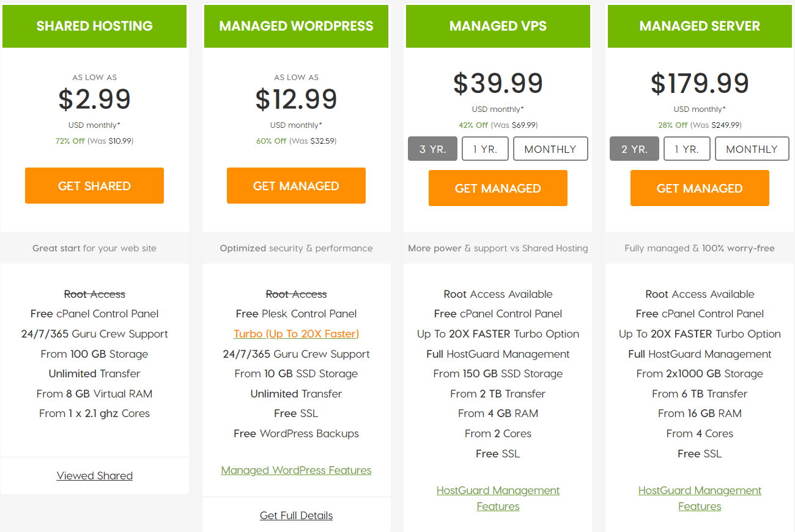Image resolution: width=795 pixels, height=532 pixels.
Task: Click GET MANAGED under Managed VPS
Action: point(498,188)
